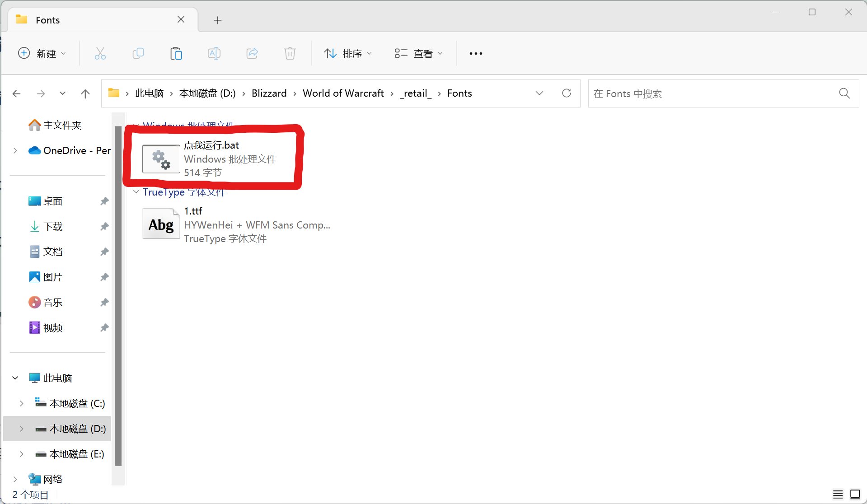Click World of Warcraft in the breadcrumb path
867x504 pixels.
[343, 93]
